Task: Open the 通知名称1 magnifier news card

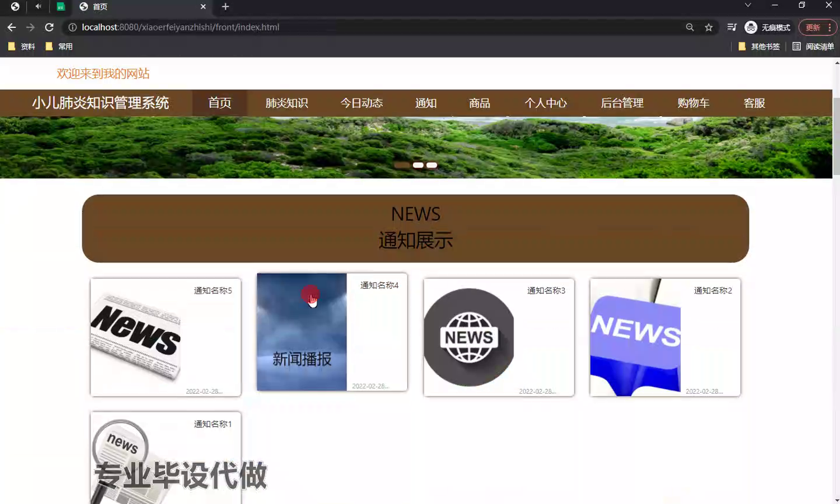Action: coord(166,458)
